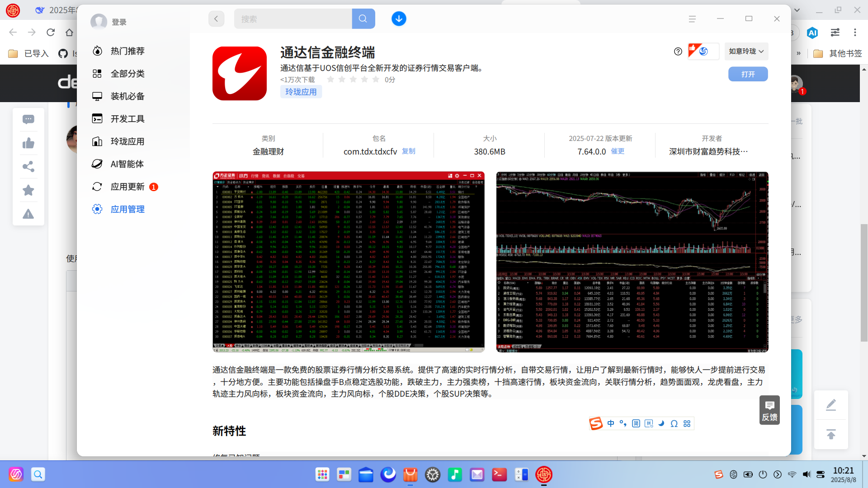Click the browser AI assistant icon

812,33
